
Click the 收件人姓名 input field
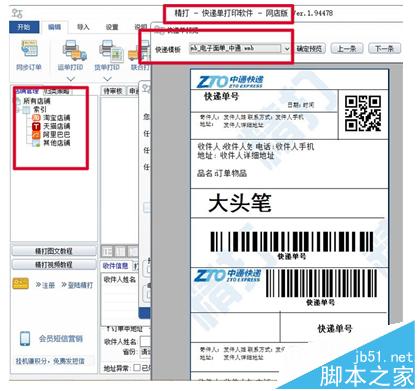click(145, 342)
